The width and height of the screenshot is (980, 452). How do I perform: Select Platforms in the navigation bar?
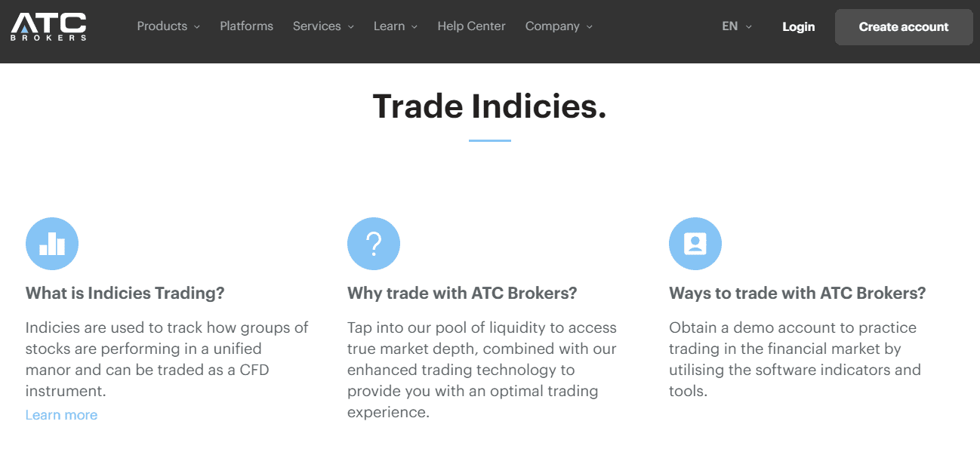(x=246, y=26)
